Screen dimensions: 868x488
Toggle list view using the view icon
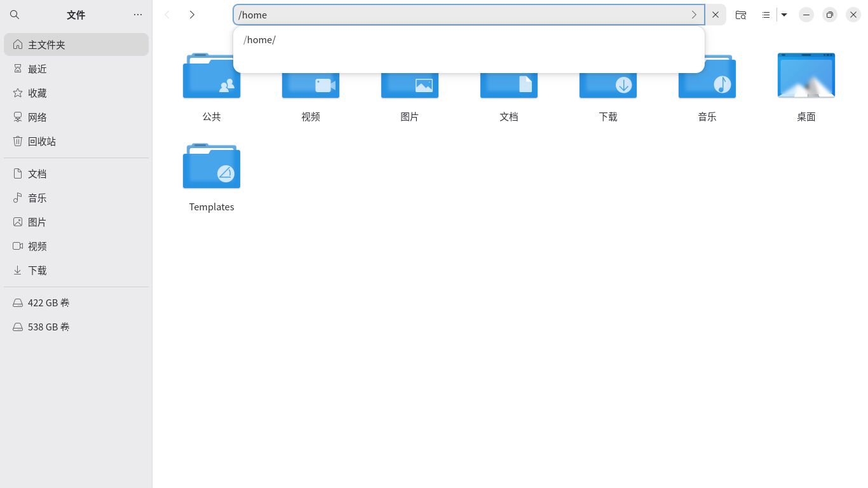pos(766,15)
